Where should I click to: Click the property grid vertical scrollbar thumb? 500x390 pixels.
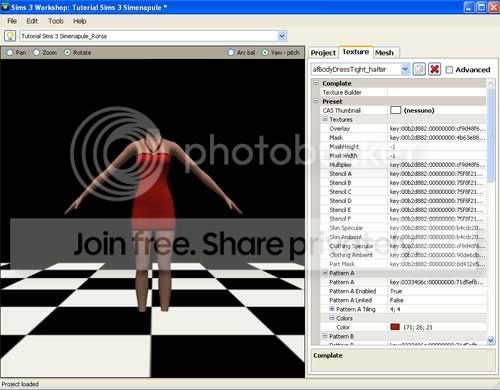pyautogui.click(x=491, y=135)
